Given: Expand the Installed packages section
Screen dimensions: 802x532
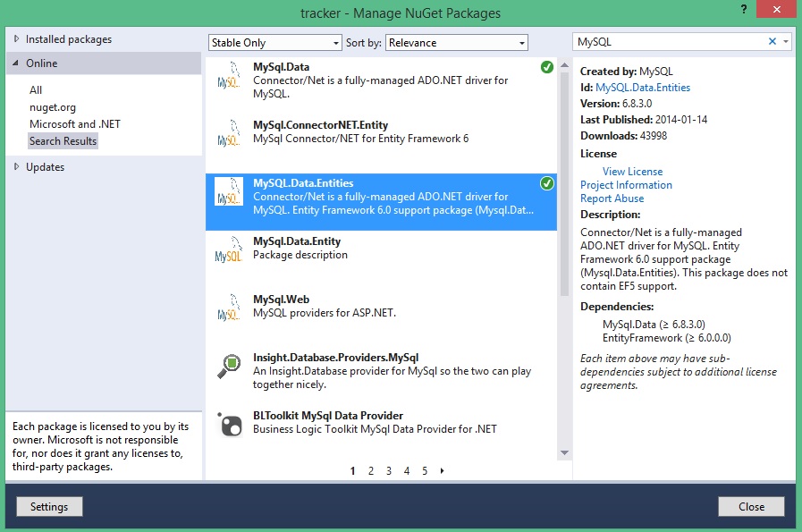Looking at the screenshot, I should (16, 39).
